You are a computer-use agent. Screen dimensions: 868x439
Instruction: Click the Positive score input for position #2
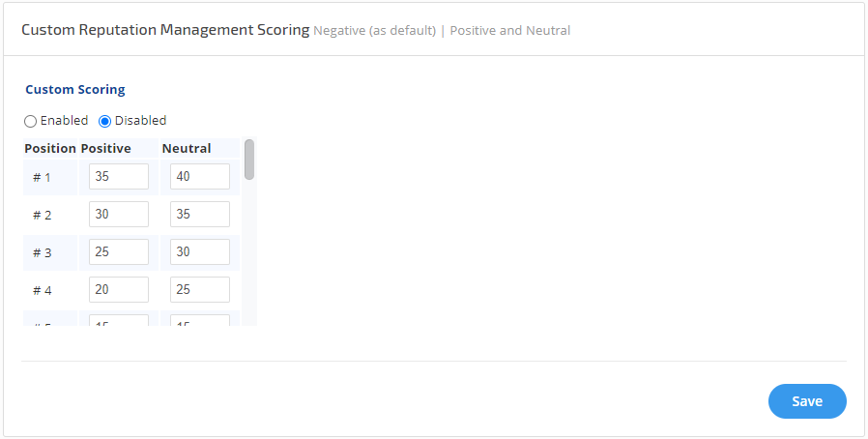[119, 215]
